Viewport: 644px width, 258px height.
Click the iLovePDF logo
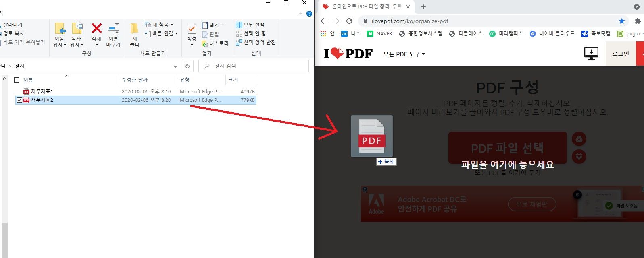[348, 53]
